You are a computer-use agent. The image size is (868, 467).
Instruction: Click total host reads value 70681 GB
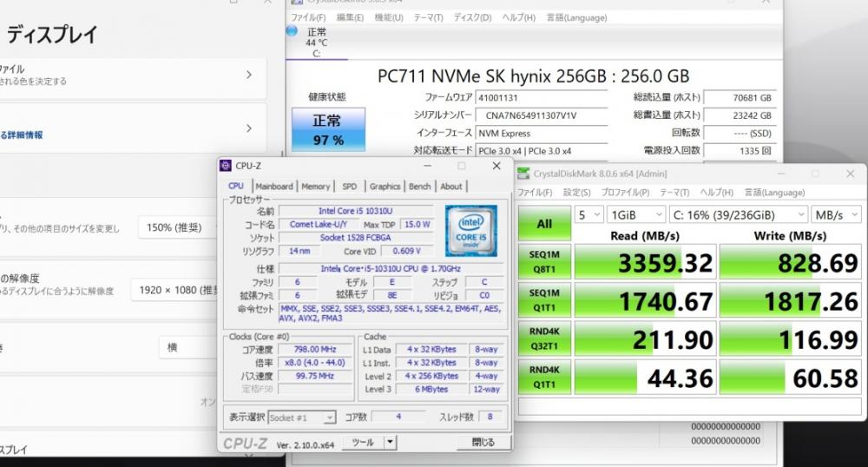coord(740,98)
